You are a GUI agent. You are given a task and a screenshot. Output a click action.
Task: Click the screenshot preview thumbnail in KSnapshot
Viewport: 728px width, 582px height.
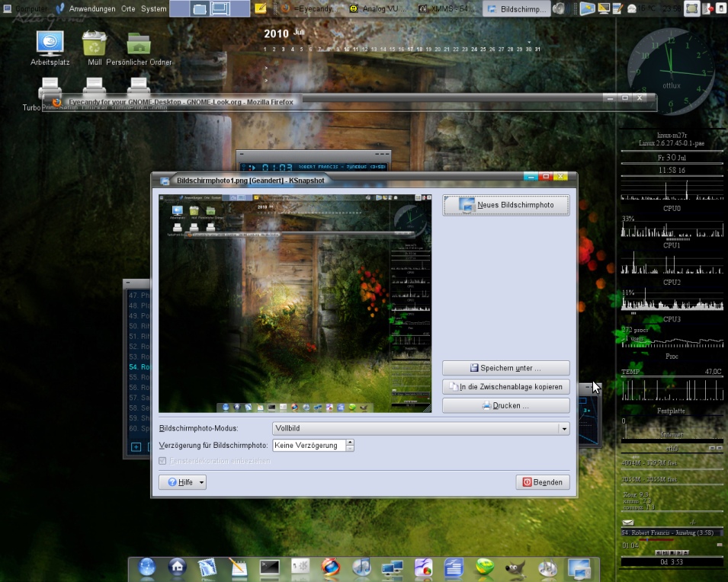[295, 303]
